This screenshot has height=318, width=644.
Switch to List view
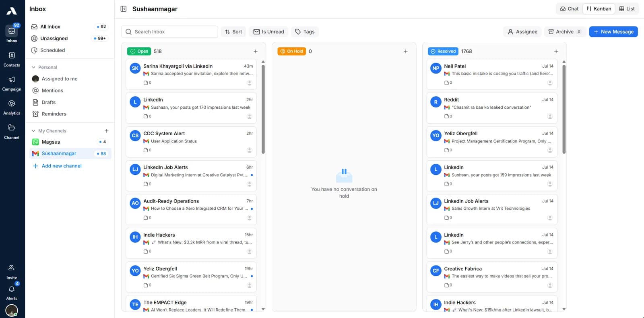(627, 9)
